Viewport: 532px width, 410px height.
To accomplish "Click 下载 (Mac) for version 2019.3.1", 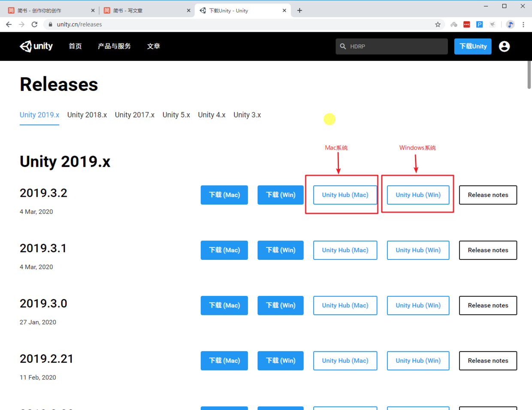I will point(224,250).
